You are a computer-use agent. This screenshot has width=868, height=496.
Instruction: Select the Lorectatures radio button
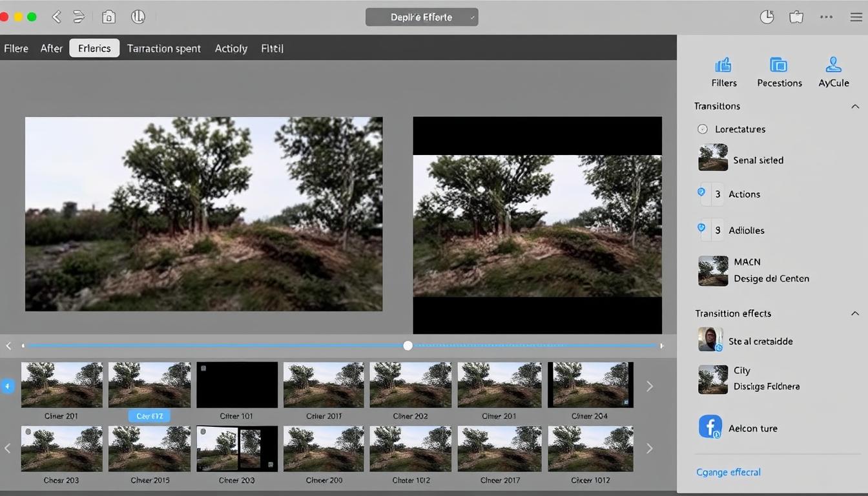[703, 129]
